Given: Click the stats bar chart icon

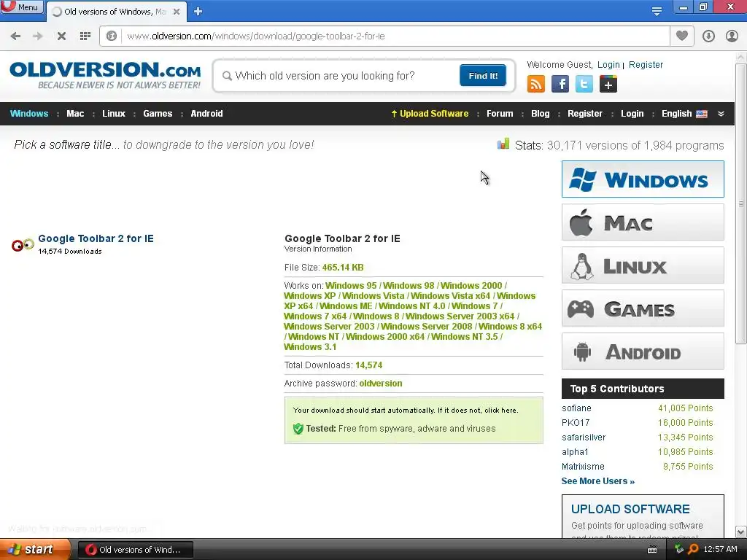Looking at the screenshot, I should click(x=503, y=144).
